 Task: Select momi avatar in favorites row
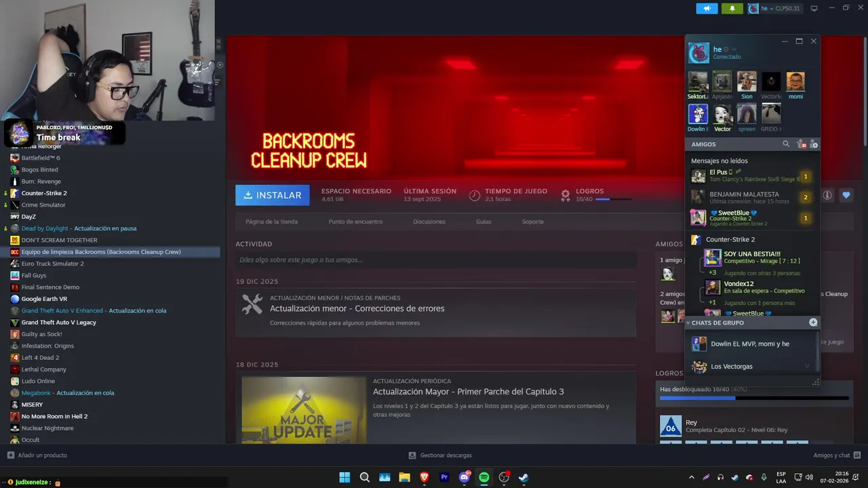tap(795, 82)
